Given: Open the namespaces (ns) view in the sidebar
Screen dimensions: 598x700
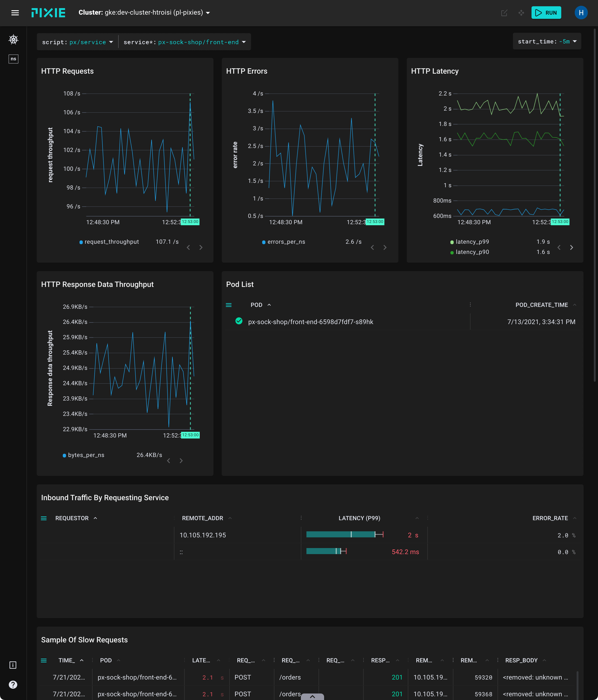Looking at the screenshot, I should pos(13,59).
